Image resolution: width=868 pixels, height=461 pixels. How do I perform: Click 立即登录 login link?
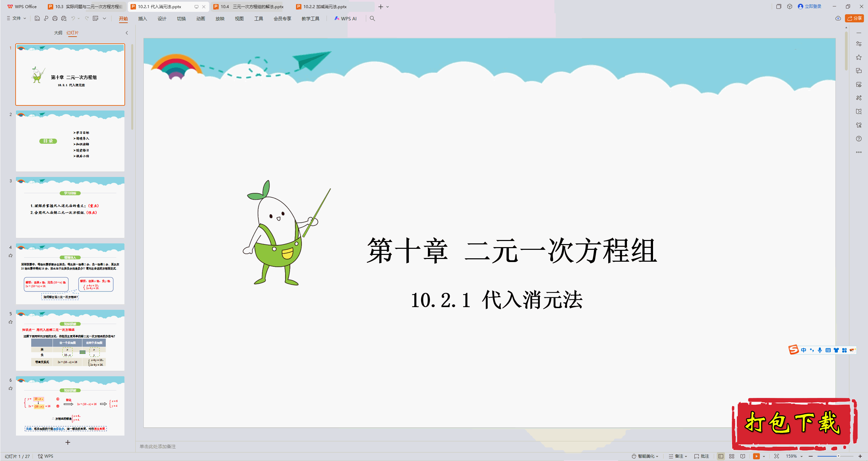(x=810, y=6)
